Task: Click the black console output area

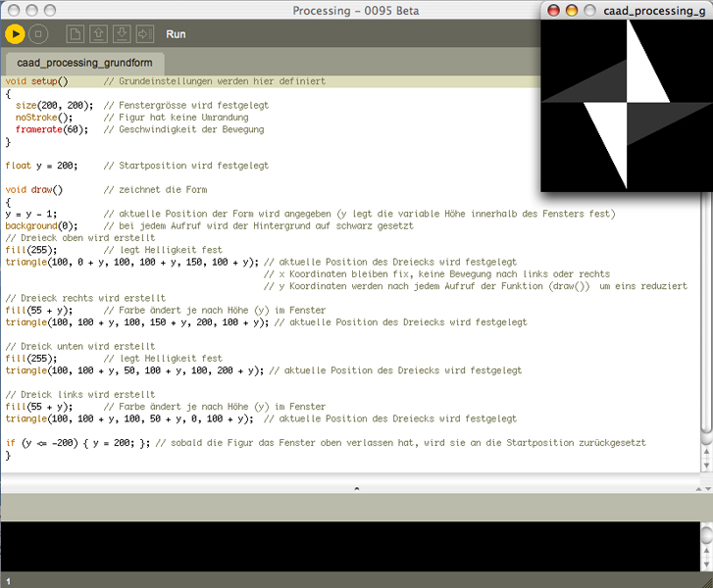Action: (x=350, y=546)
